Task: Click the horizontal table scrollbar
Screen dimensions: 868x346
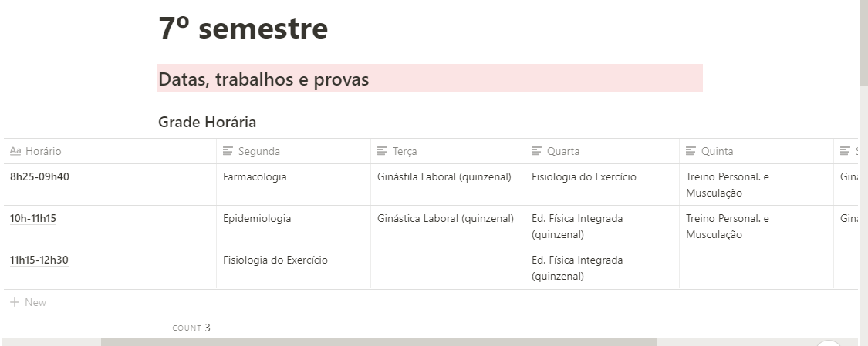Action: [378, 342]
